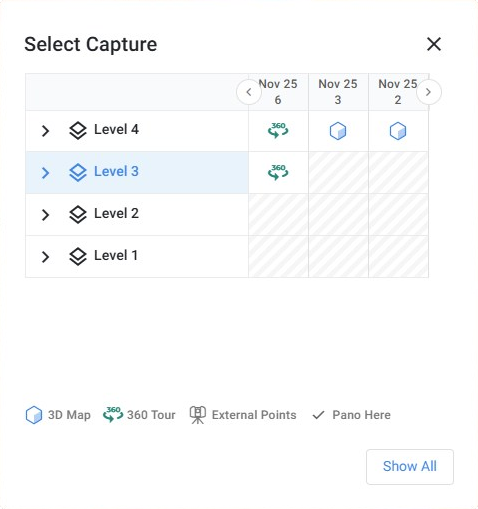Select the Level 2 row label
This screenshot has width=478, height=509.
tap(116, 214)
